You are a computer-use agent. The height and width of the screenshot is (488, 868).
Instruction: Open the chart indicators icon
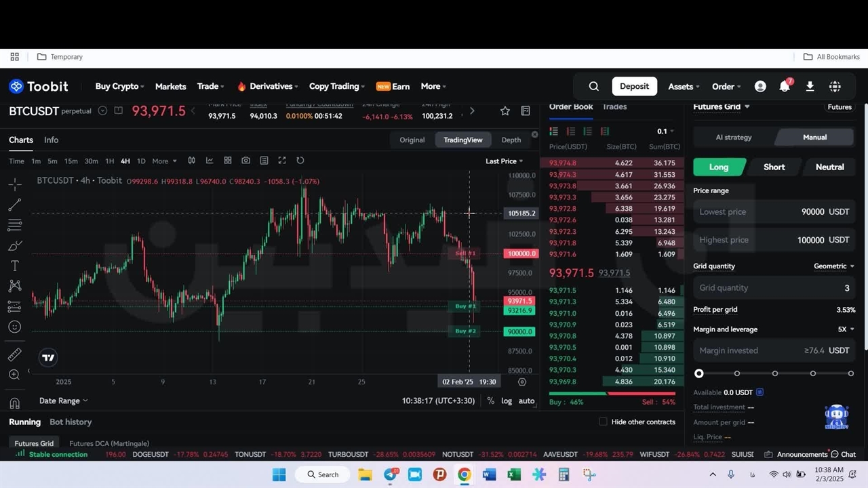coord(210,161)
